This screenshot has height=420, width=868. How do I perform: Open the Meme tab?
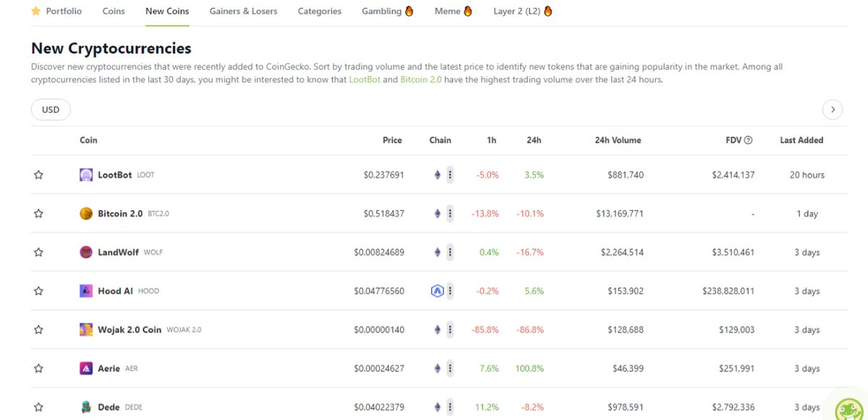click(454, 11)
